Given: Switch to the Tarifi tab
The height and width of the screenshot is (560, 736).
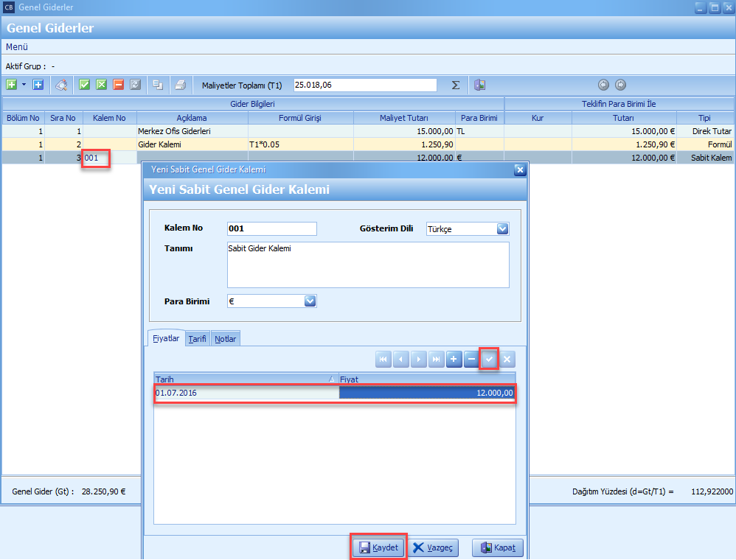Looking at the screenshot, I should coord(197,338).
